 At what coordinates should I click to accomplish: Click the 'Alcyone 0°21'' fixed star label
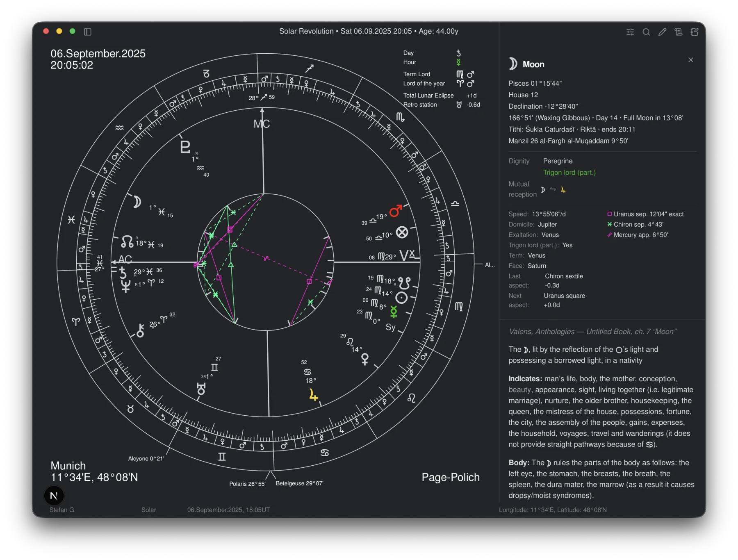146,459
